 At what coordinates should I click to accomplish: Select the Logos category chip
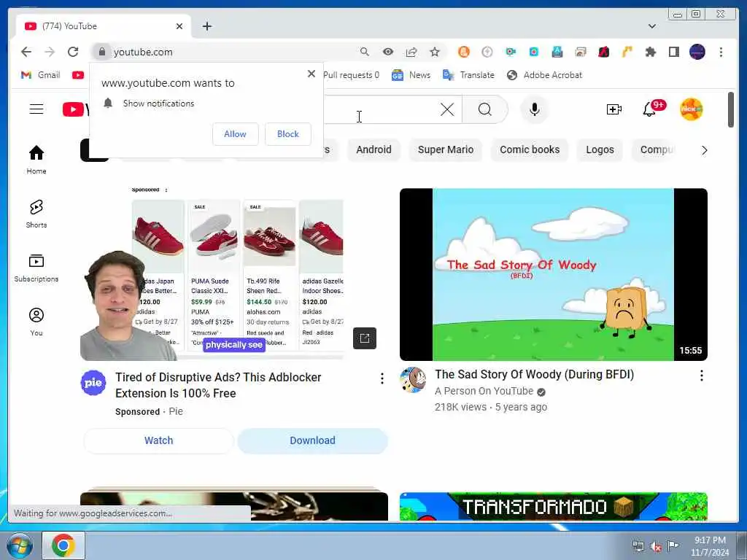click(600, 149)
